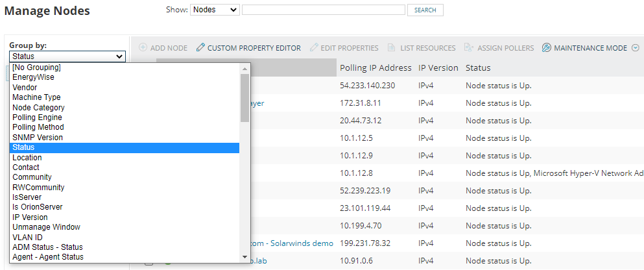
Task: Click the dropdown list scrollbar thumb
Action: click(244, 98)
